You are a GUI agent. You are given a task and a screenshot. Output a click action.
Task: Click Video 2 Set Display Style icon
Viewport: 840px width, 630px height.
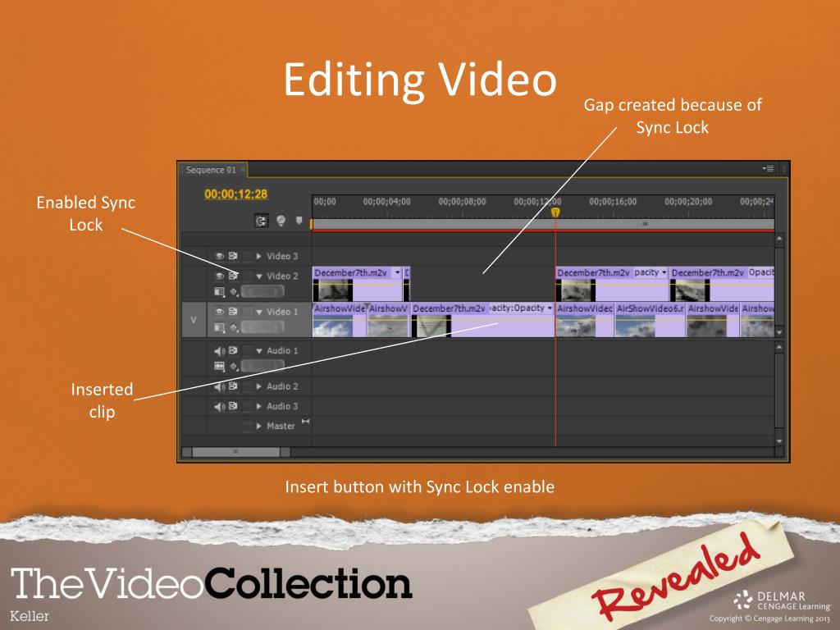[x=219, y=291]
